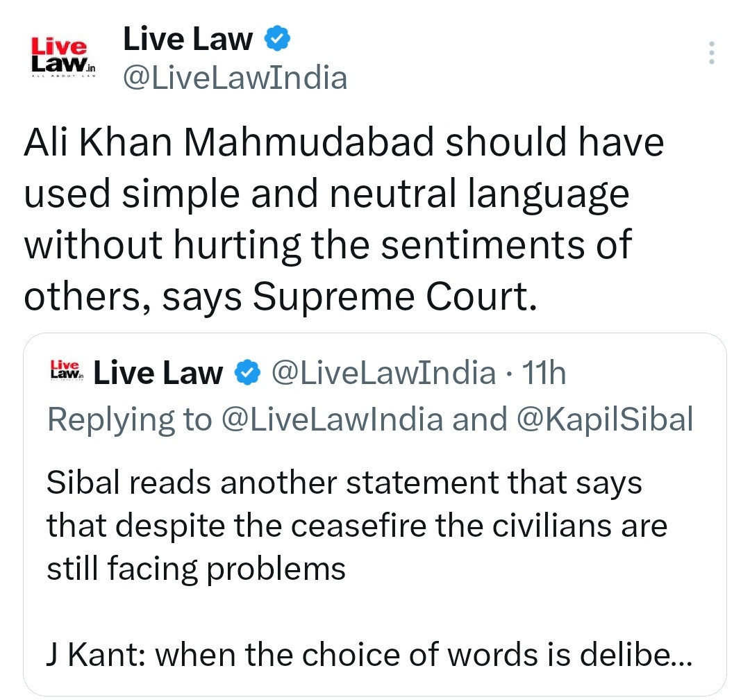Click the verified badge inside the quoted tweet

coord(247,373)
